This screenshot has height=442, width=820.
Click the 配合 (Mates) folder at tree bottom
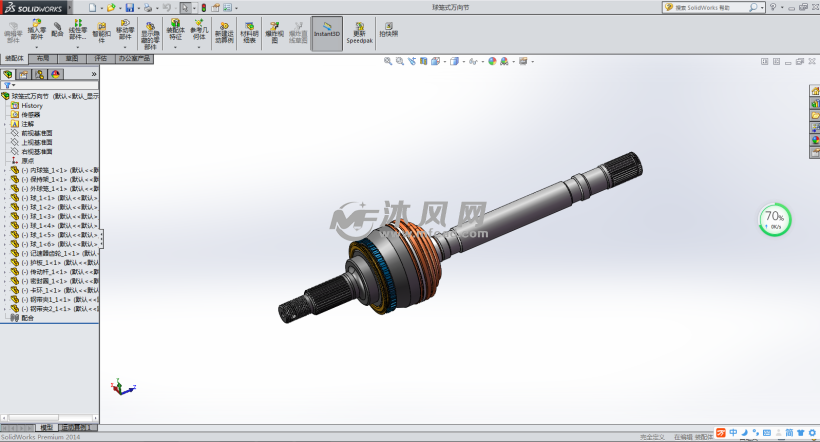22,318
